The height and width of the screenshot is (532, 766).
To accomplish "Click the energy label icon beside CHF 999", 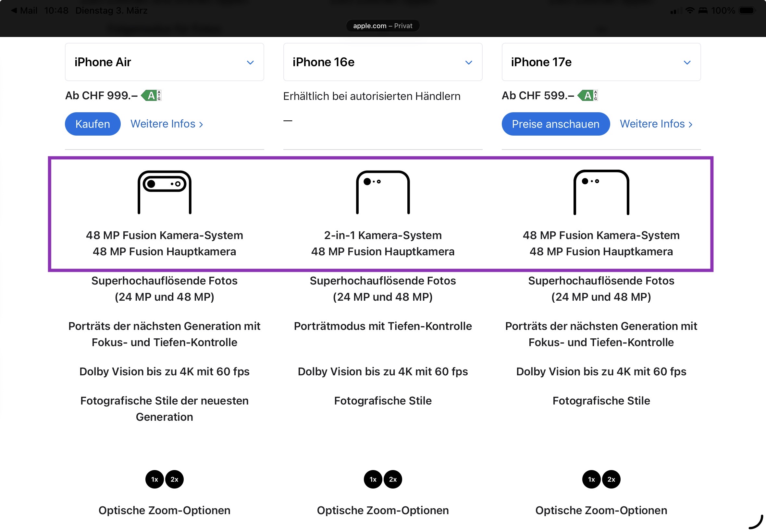I will point(151,96).
